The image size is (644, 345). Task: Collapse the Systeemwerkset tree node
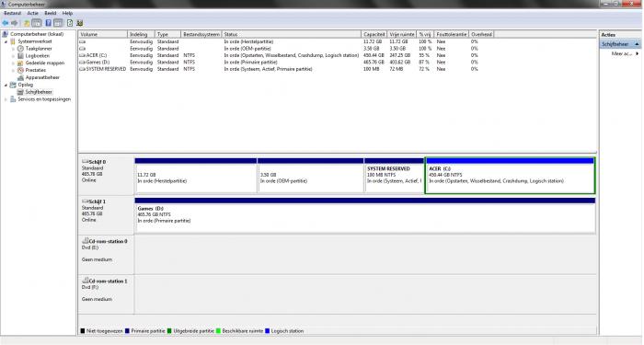[x=6, y=41]
